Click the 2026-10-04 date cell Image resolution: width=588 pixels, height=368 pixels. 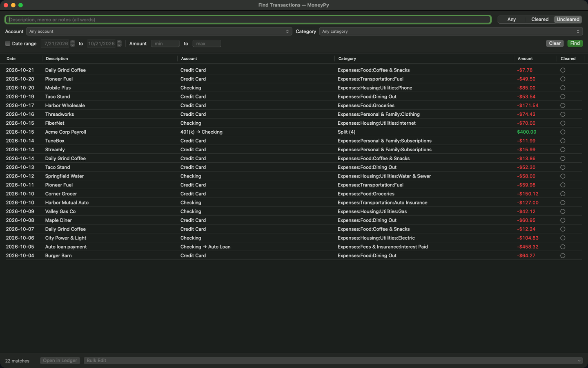coord(20,256)
